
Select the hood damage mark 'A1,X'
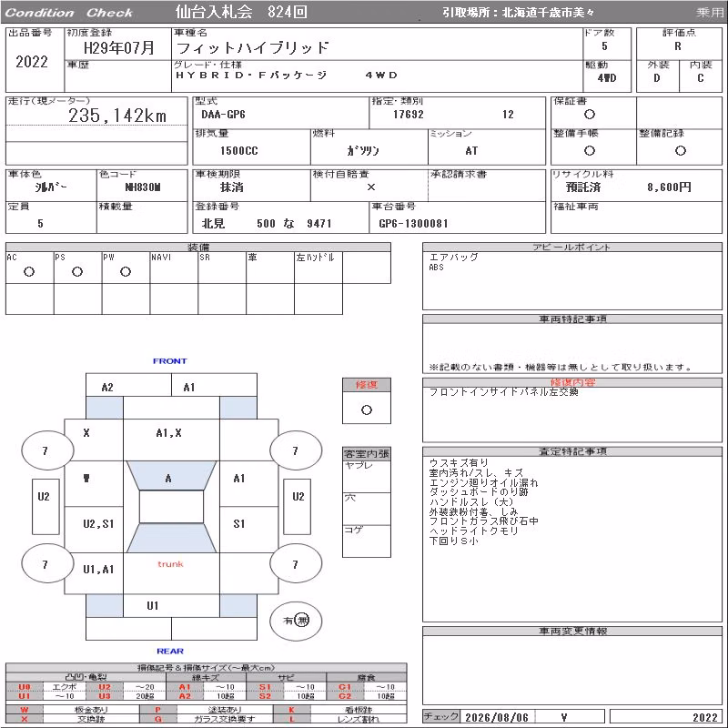(x=168, y=433)
